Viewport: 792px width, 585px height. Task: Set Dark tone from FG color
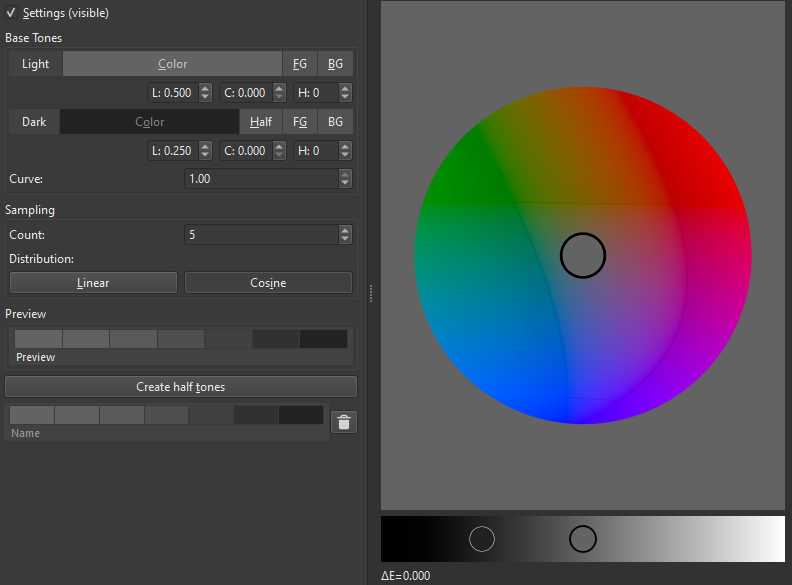pyautogui.click(x=300, y=122)
